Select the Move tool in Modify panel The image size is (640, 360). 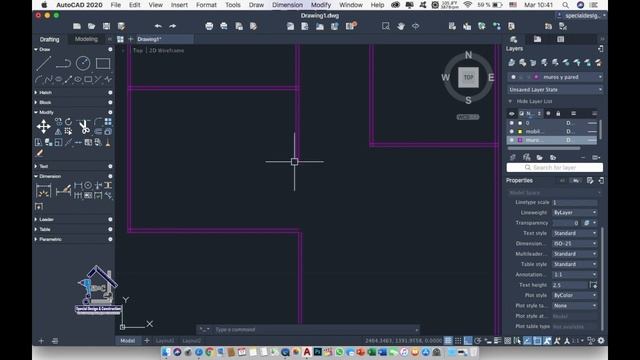click(x=43, y=127)
